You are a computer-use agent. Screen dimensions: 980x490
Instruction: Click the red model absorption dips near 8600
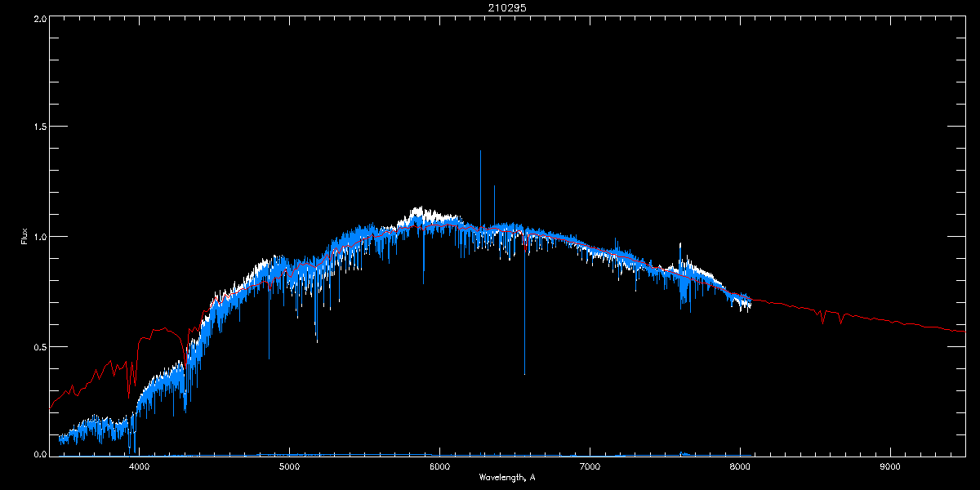[x=831, y=315]
